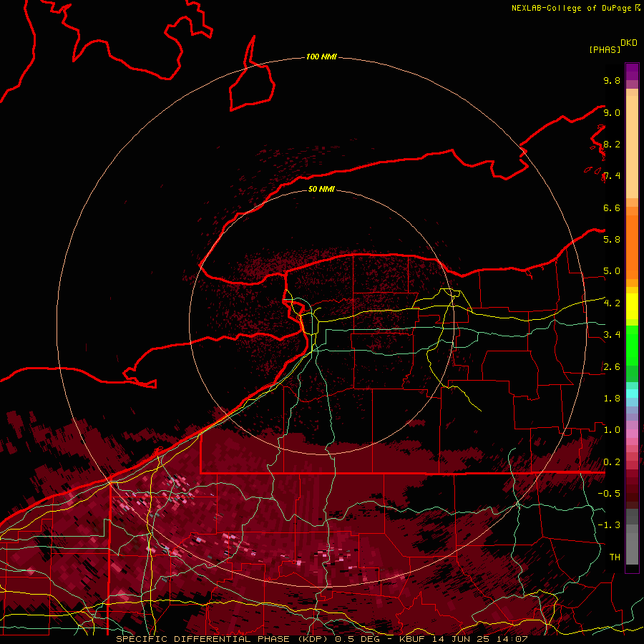Select the 1.8 scale value

tap(612, 399)
